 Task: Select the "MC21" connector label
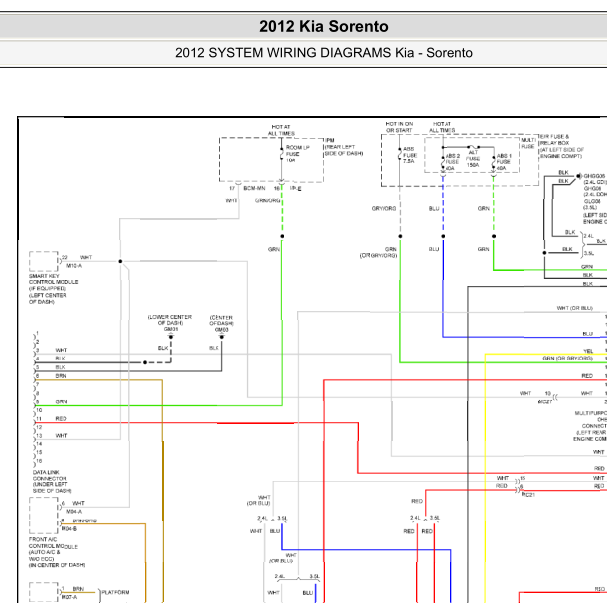(545, 402)
